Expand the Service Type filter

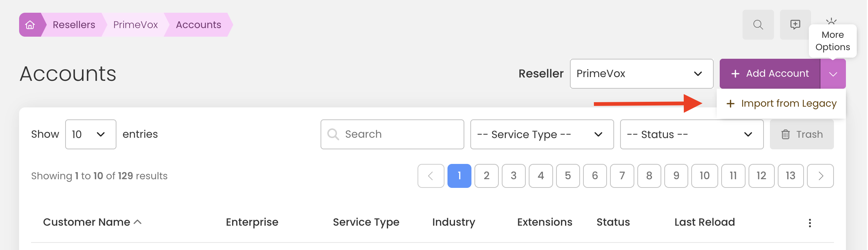pos(542,134)
